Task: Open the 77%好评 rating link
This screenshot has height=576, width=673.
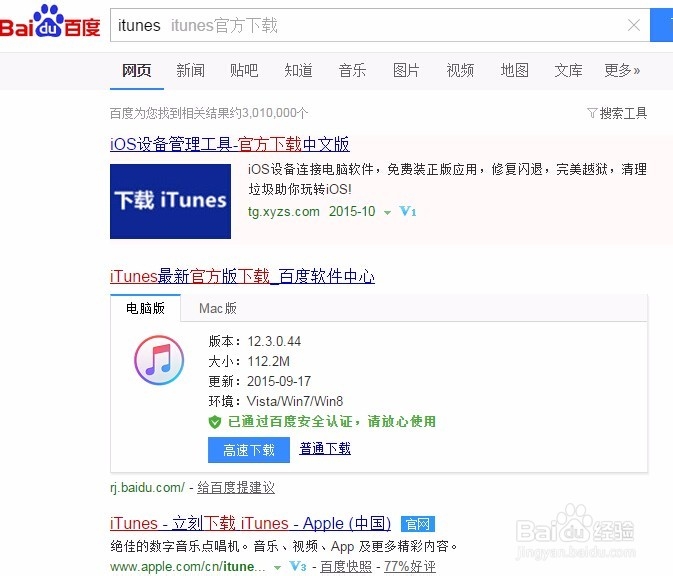Action: [x=409, y=567]
